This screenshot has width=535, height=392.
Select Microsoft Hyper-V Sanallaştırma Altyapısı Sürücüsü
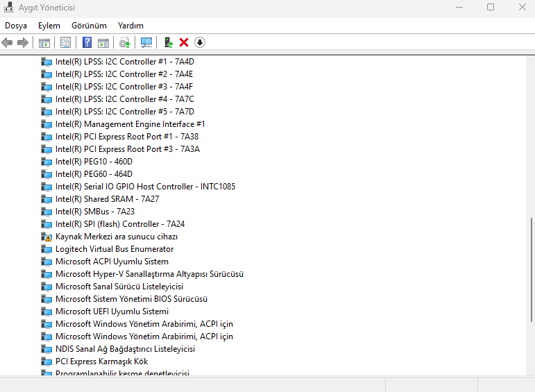[x=149, y=274]
